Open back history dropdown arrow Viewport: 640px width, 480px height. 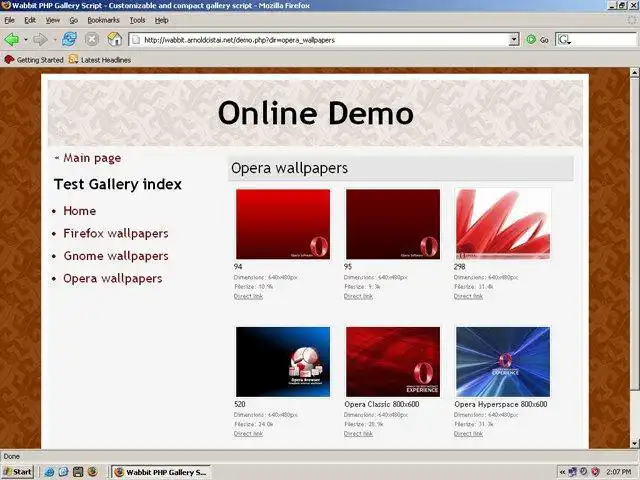(x=26, y=40)
